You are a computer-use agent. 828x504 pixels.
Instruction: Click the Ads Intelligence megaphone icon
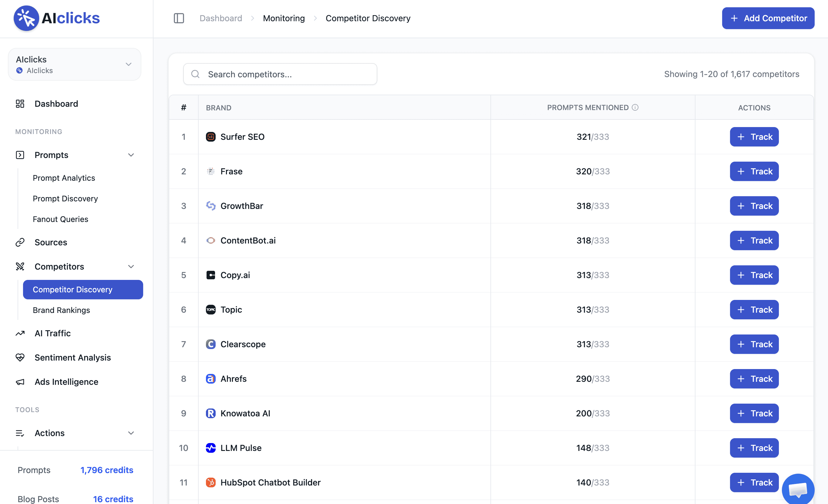[20, 382]
